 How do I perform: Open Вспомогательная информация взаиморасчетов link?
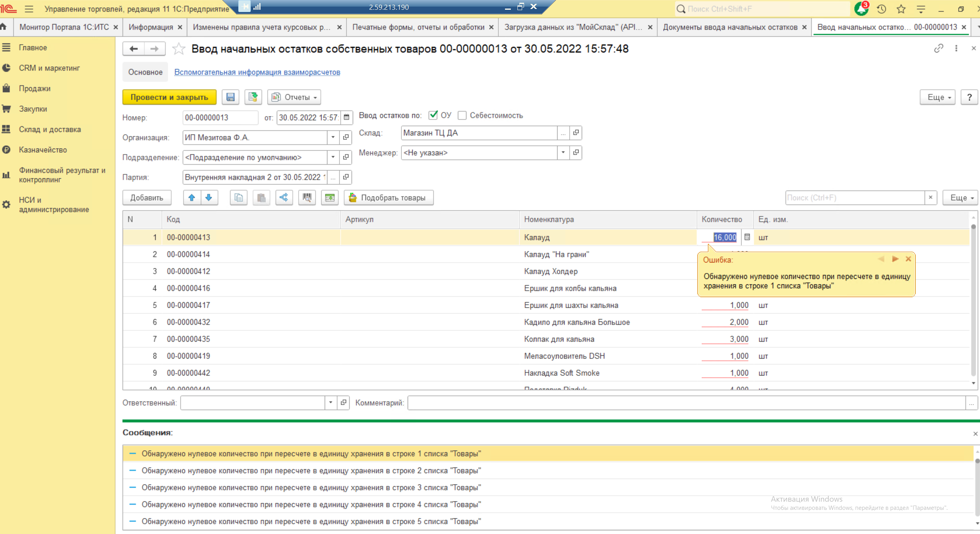[x=257, y=72]
